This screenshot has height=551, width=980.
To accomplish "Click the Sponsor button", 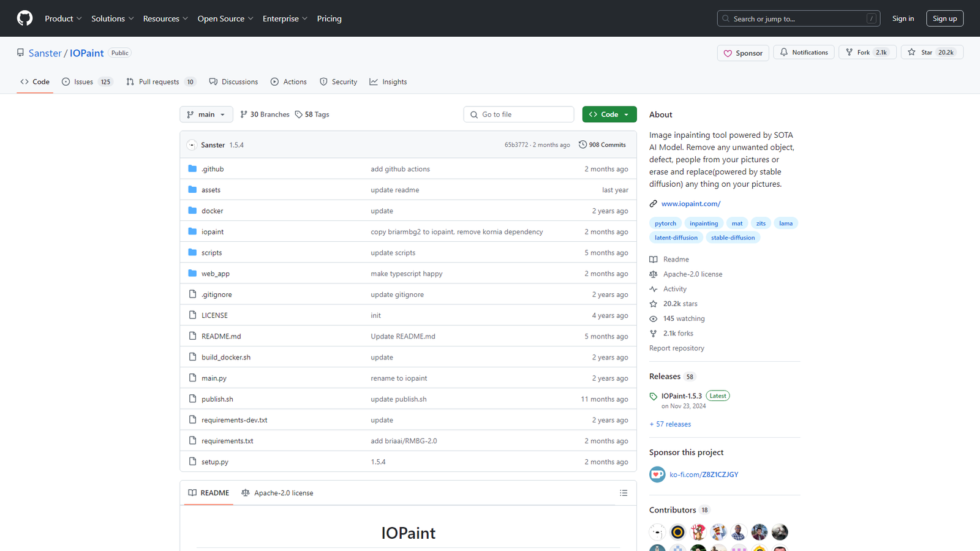I will [743, 53].
